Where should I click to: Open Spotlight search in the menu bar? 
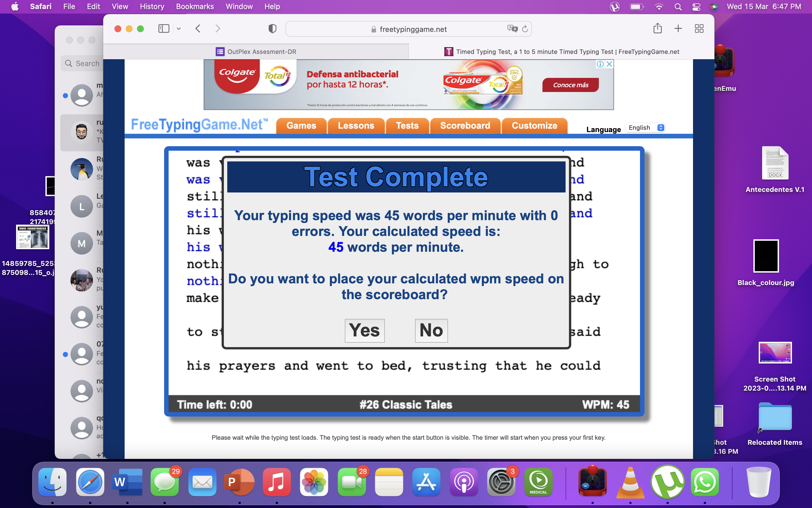[x=678, y=7]
